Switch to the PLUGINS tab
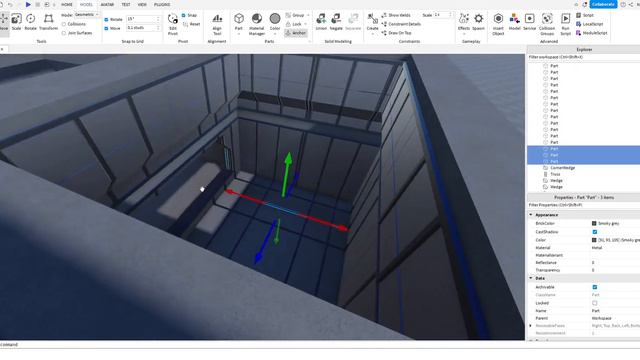640x360 pixels. (x=162, y=4)
